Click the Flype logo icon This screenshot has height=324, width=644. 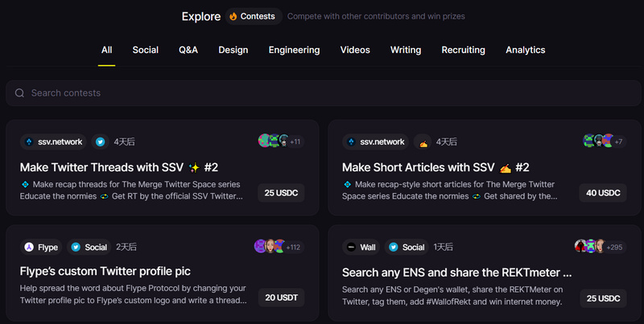(x=30, y=248)
